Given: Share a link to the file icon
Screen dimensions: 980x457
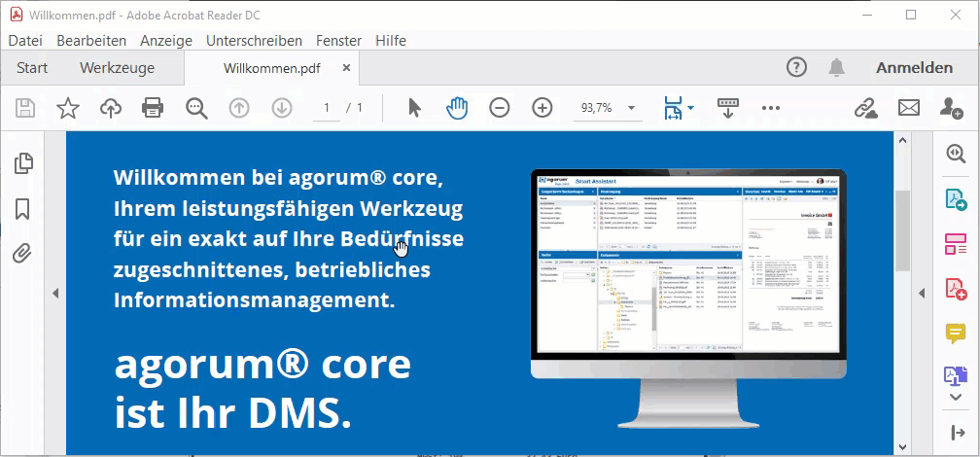Looking at the screenshot, I should tap(865, 108).
